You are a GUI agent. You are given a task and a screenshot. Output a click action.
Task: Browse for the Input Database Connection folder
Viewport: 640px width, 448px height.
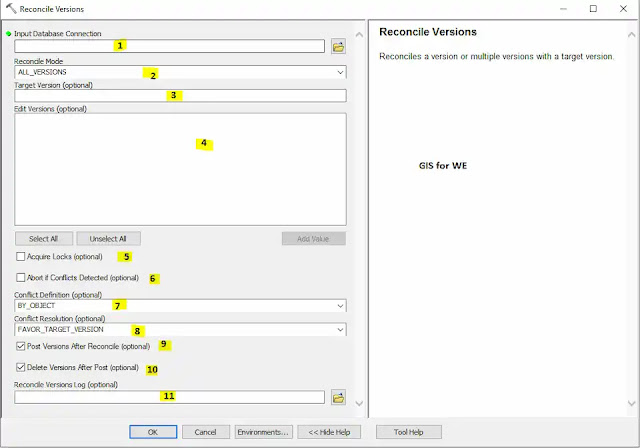[338, 47]
